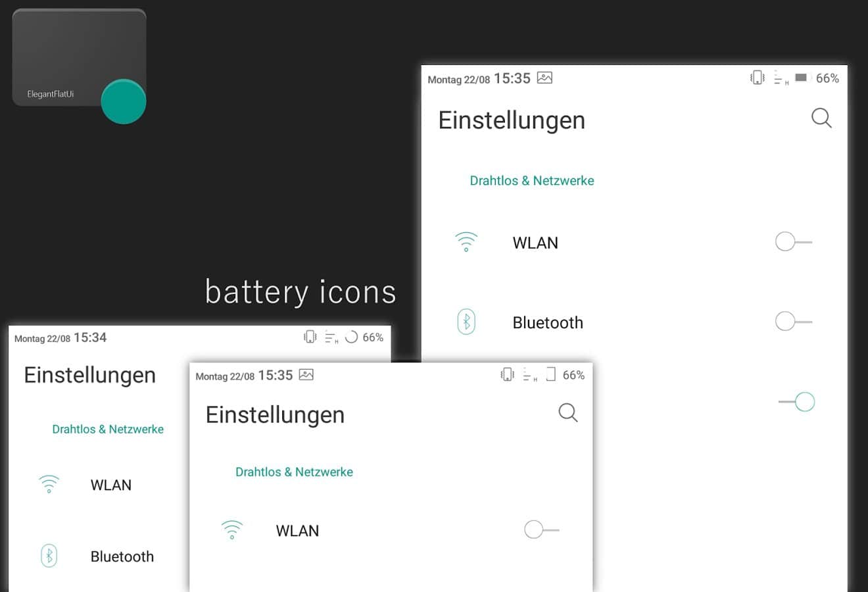Click the Drahtlos & Netzwerke header in right panel
The height and width of the screenshot is (592, 868).
[x=532, y=180]
